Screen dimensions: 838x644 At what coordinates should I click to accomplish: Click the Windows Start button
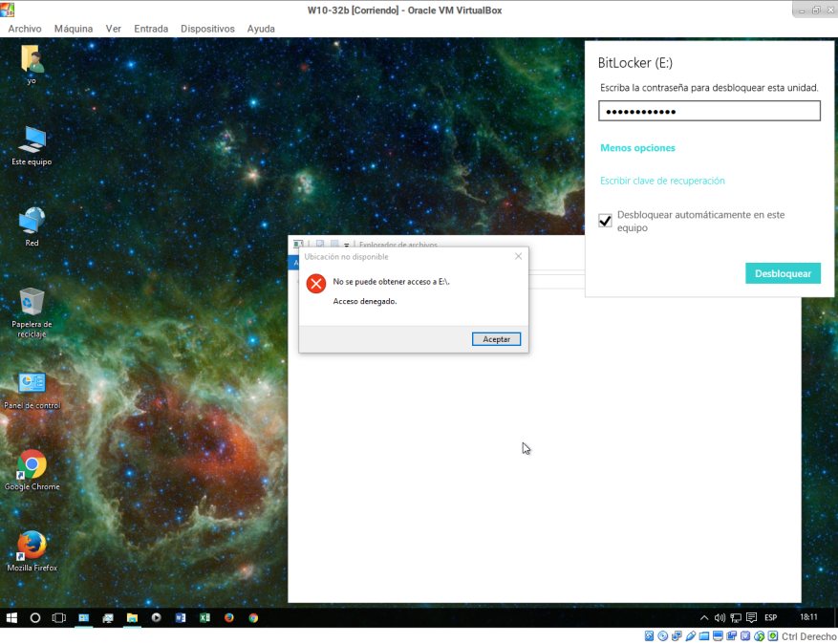tap(12, 617)
